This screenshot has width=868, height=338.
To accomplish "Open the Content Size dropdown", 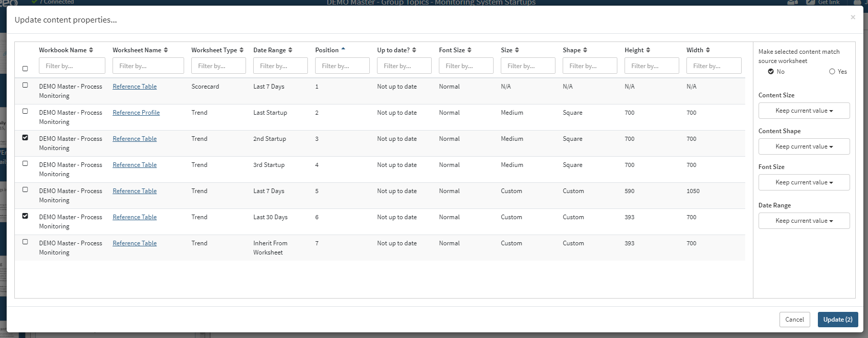I will (x=804, y=111).
